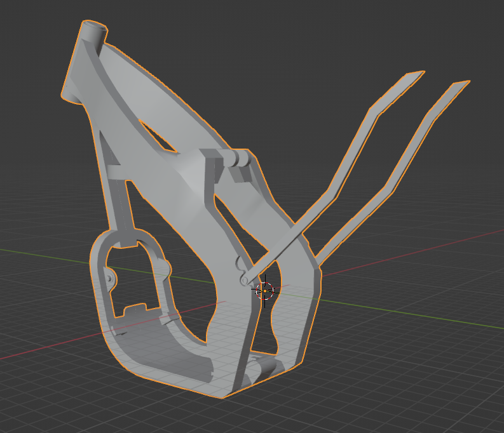The image size is (504, 433).
Task: Click the 3D cursor crosshair in the viewport
Action: click(x=265, y=291)
